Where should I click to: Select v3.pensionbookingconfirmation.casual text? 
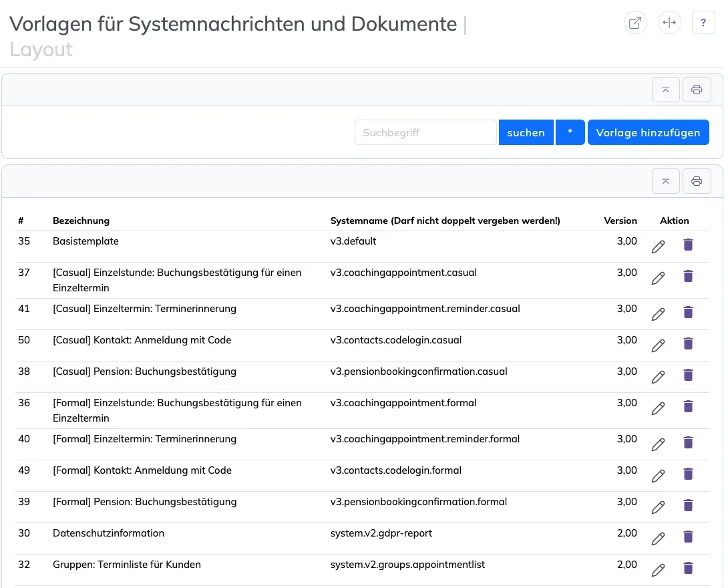[x=419, y=372]
